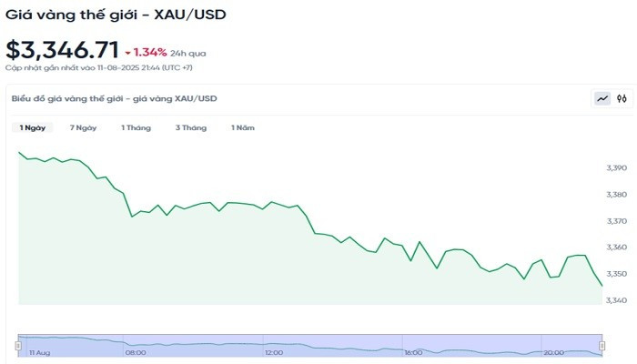This screenshot has height=364, width=637.
Task: Click 20:00 mark on navigator timeline
Action: (x=552, y=352)
